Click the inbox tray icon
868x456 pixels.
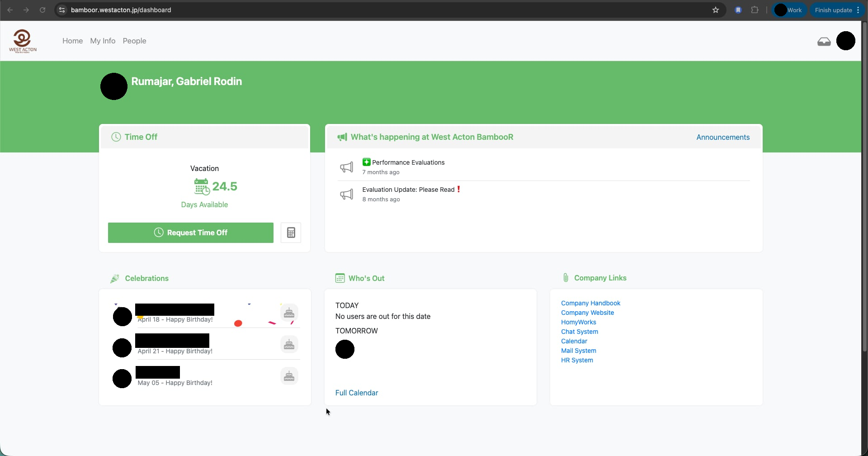click(824, 42)
